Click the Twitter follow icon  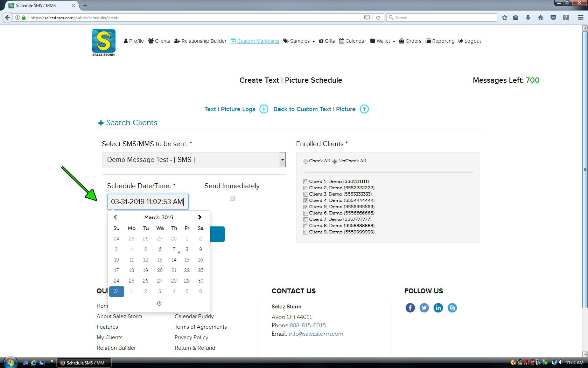point(424,308)
